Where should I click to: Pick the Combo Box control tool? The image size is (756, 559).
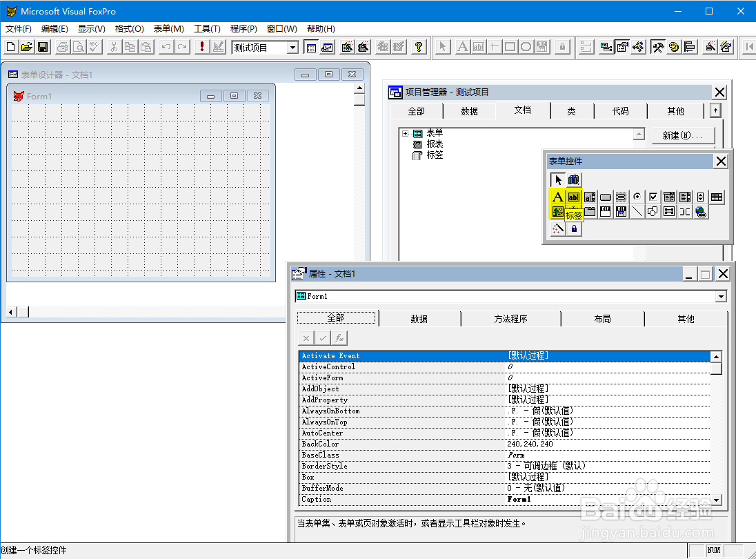(668, 197)
